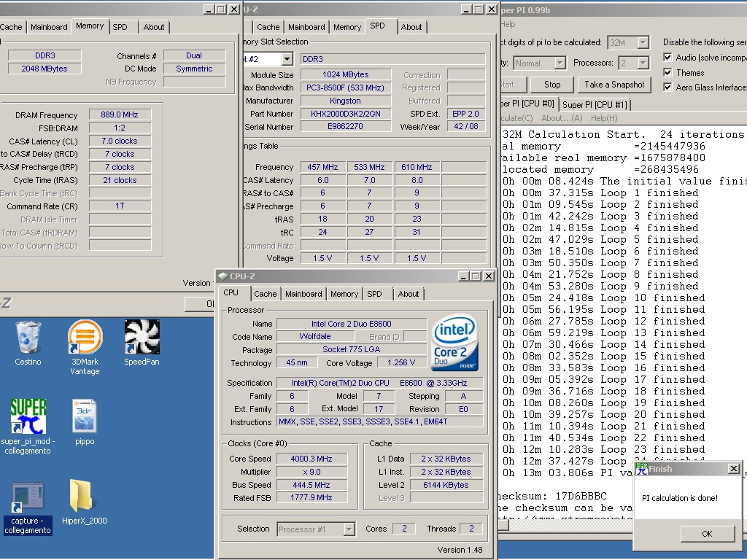Select the capture shortcut icon on desktop
The height and width of the screenshot is (560, 747).
(28, 497)
